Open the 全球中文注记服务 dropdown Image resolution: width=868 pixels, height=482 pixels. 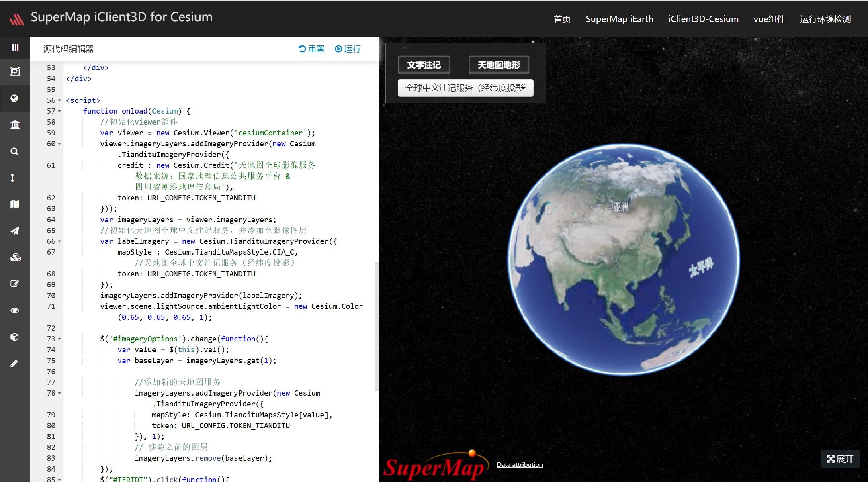[466, 88]
